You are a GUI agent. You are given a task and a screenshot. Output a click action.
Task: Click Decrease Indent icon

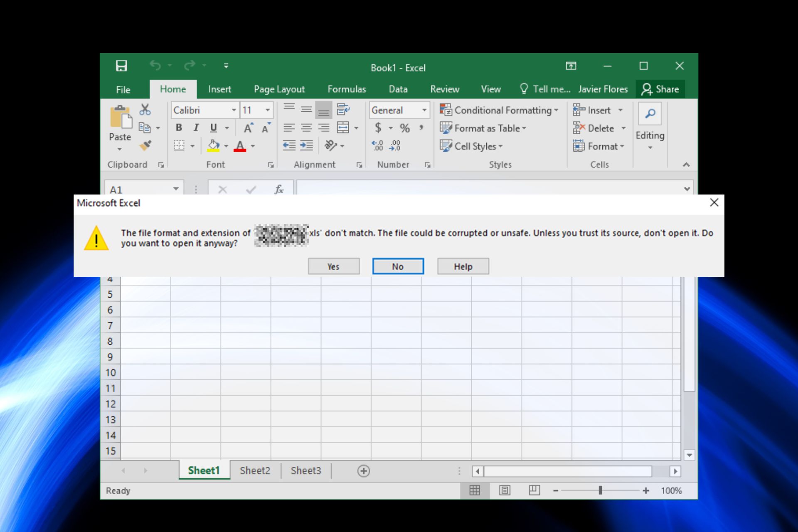coord(289,145)
